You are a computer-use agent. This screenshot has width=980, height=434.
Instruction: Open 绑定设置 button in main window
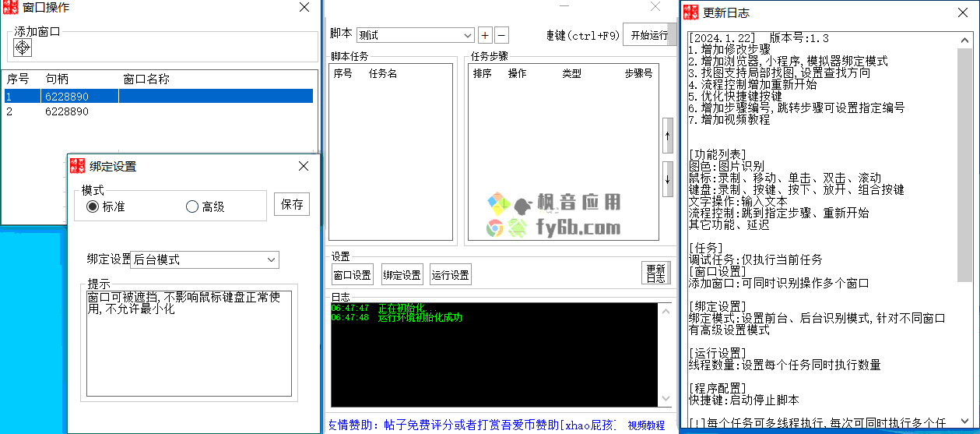click(x=402, y=274)
